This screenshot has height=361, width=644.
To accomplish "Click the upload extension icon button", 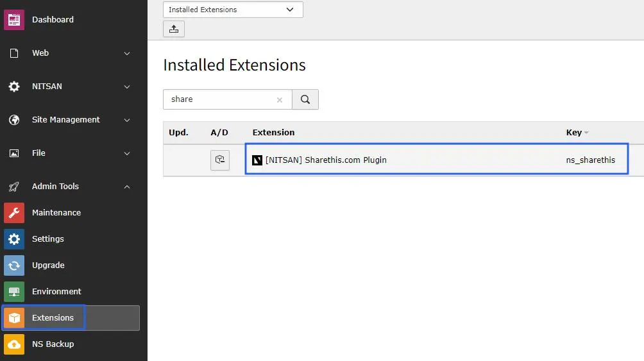I will click(x=174, y=29).
